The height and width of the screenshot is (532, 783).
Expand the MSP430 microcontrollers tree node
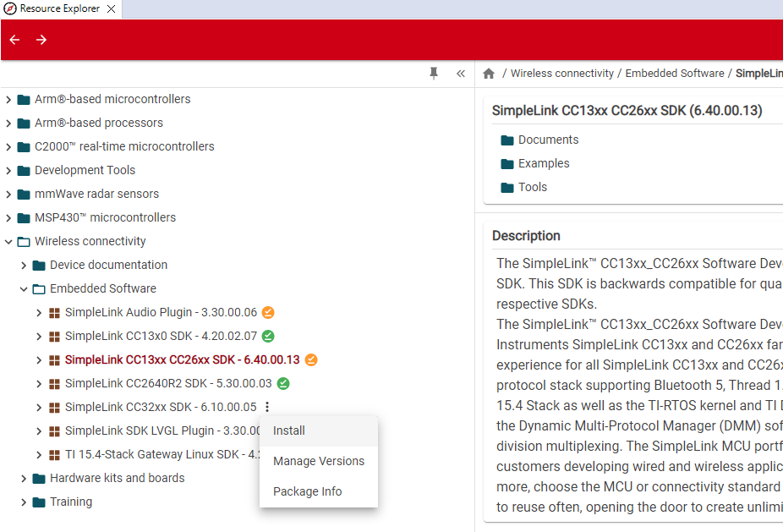click(8, 217)
